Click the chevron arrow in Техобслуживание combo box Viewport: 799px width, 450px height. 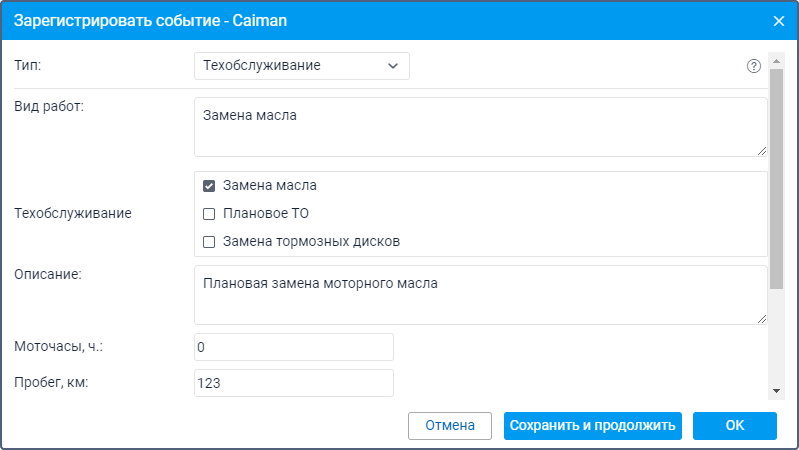[393, 66]
